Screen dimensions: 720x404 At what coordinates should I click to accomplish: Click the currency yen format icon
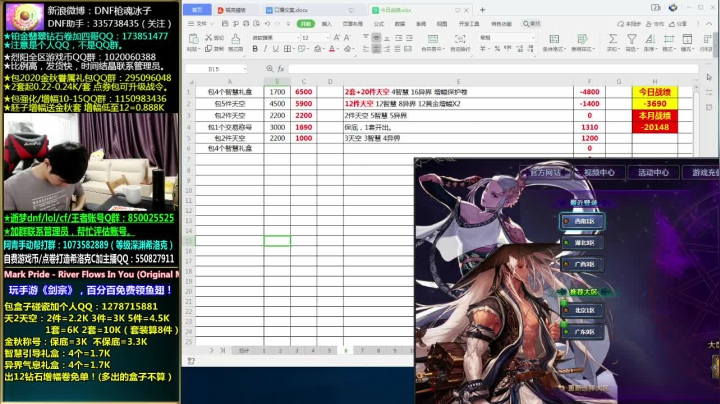click(x=483, y=49)
